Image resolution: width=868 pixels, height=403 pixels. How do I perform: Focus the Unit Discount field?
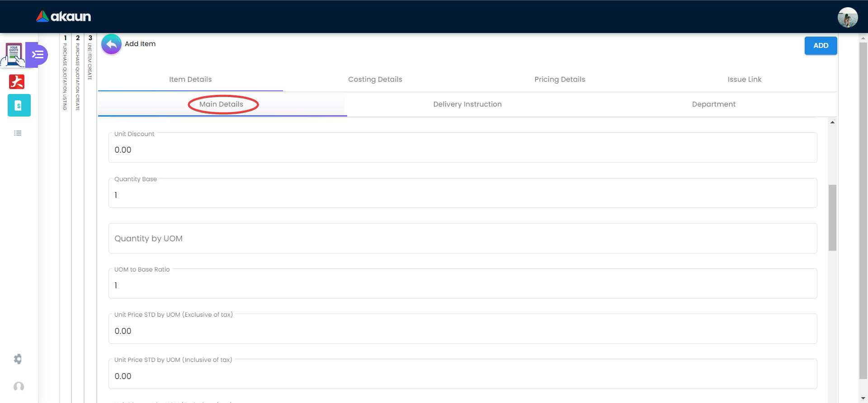point(462,148)
